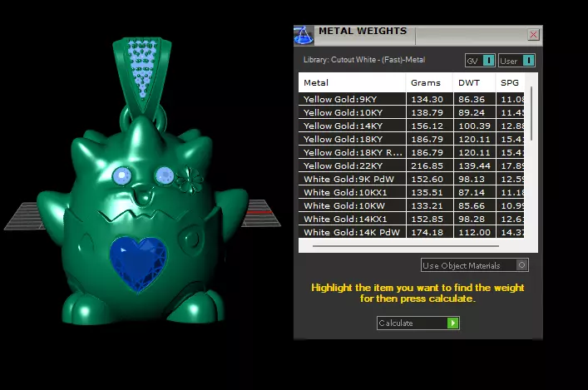588x390 pixels.
Task: Select the Yellow Gold:18KY row
Action: 411,139
